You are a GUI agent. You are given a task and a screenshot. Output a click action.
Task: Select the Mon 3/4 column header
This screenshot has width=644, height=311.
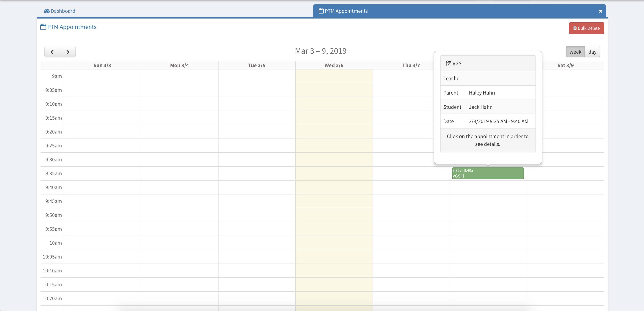coord(180,65)
